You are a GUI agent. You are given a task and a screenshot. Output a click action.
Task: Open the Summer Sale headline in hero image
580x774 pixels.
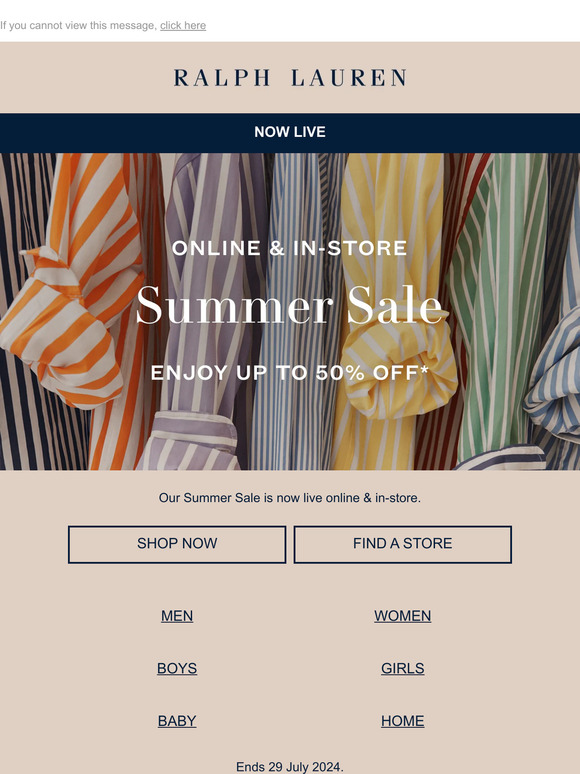[290, 305]
